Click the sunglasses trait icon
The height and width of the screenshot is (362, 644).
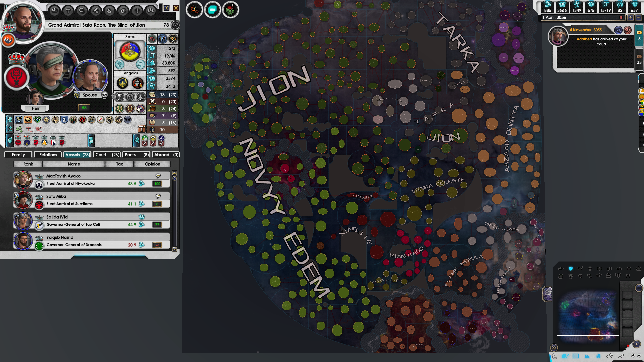click(x=128, y=120)
